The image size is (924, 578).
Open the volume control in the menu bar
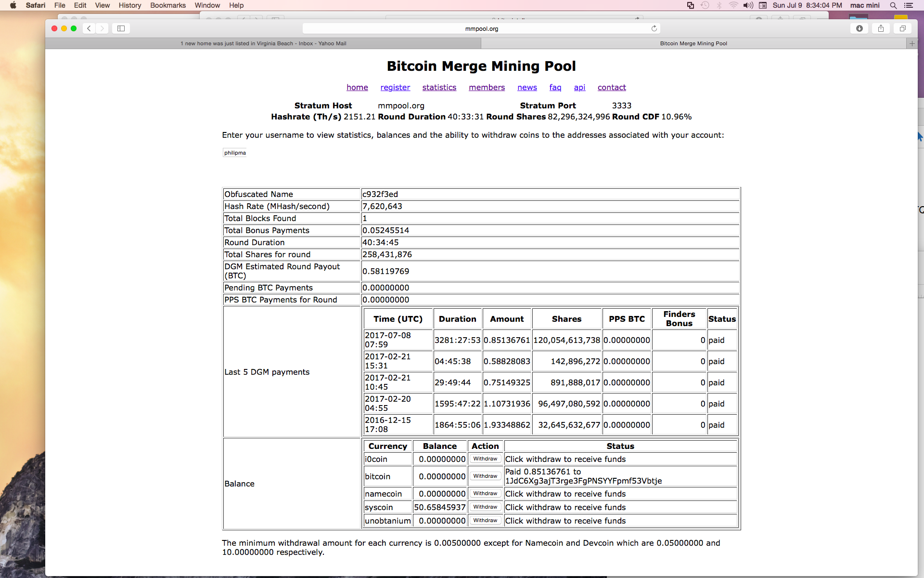(x=748, y=5)
